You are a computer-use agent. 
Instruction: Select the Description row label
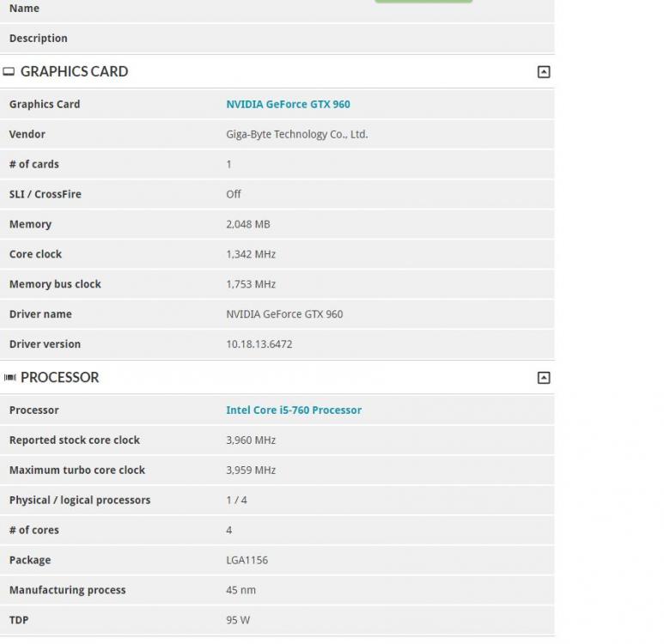click(38, 39)
